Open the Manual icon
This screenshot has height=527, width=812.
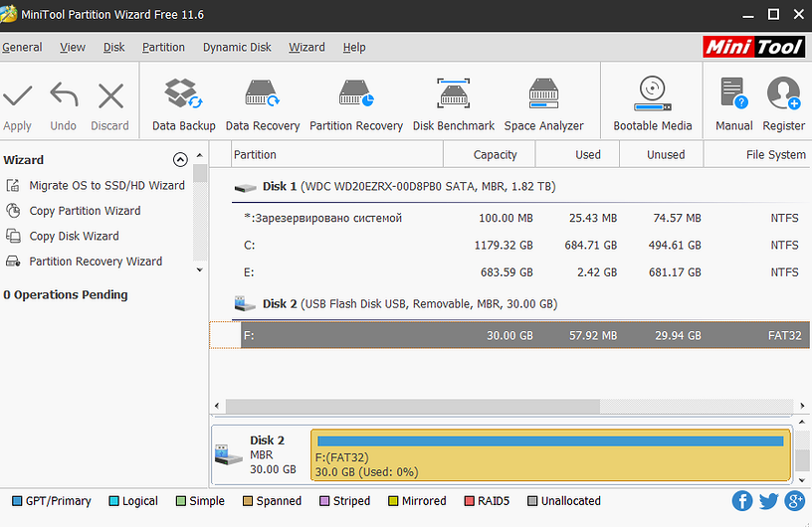(734, 95)
